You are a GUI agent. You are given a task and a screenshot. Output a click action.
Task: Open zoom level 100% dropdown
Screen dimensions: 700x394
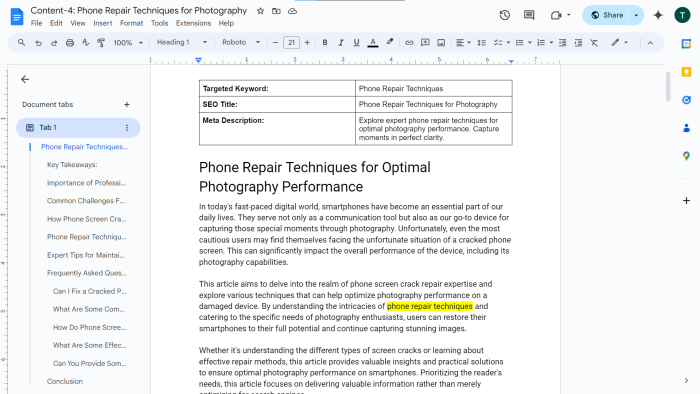tap(128, 42)
